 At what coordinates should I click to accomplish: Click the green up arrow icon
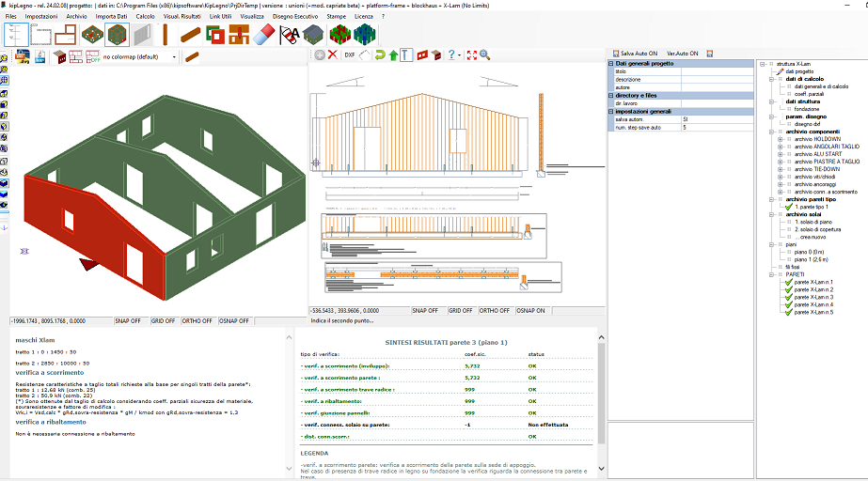pos(393,55)
